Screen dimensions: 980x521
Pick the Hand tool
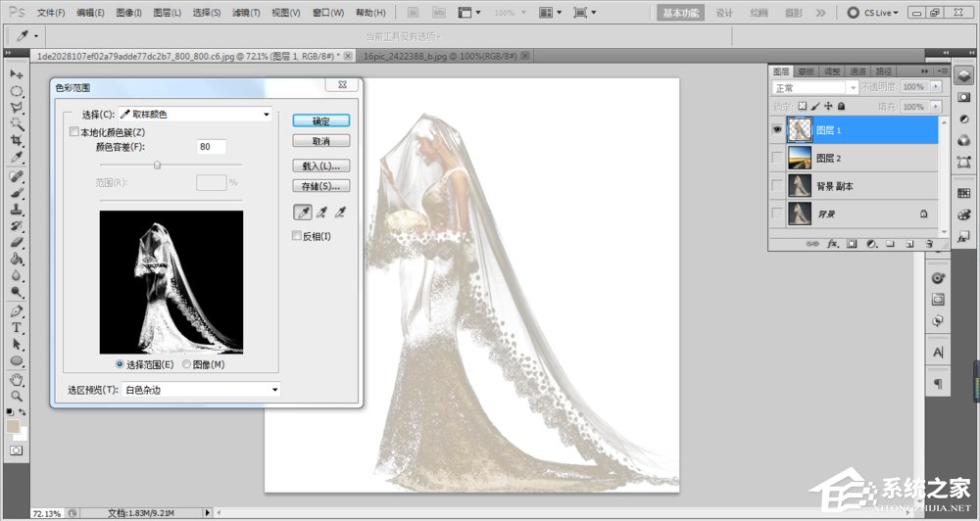tap(16, 379)
